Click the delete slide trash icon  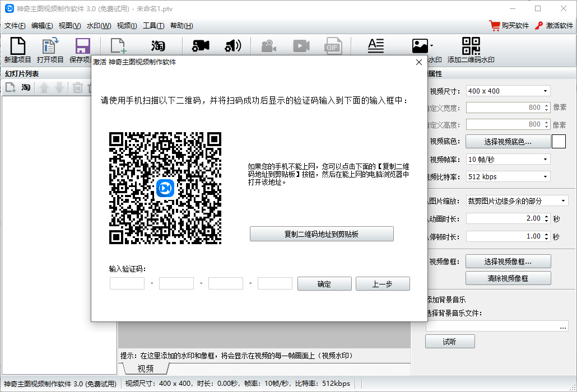[78, 87]
